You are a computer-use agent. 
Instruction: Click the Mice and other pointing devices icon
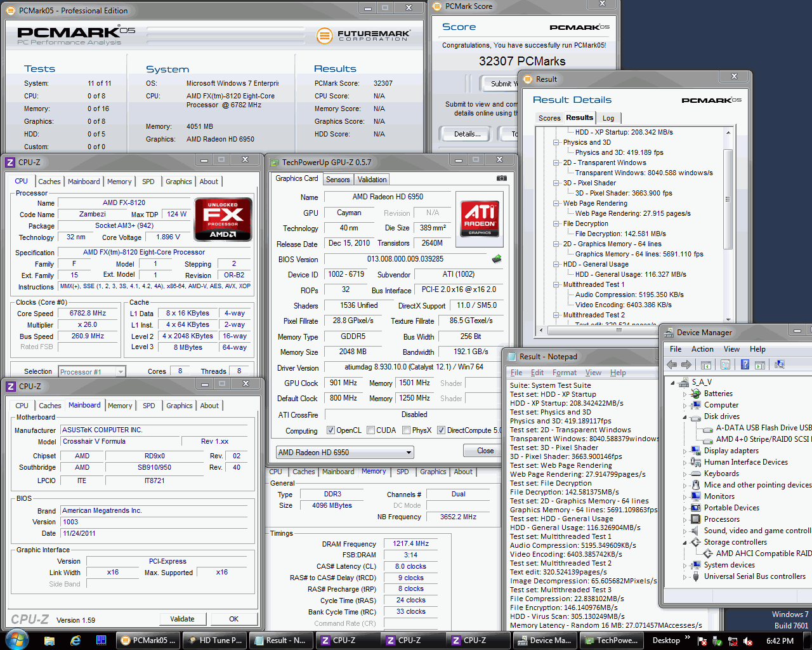[696, 485]
